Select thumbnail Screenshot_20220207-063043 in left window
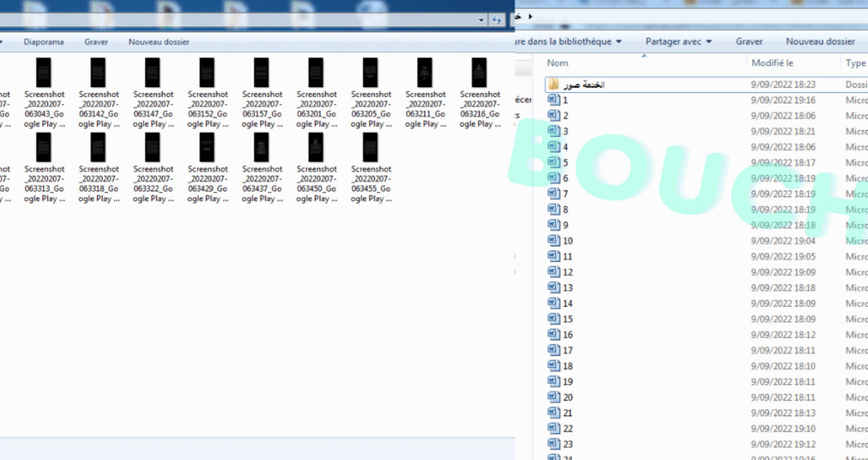This screenshot has height=460, width=868. [44, 72]
